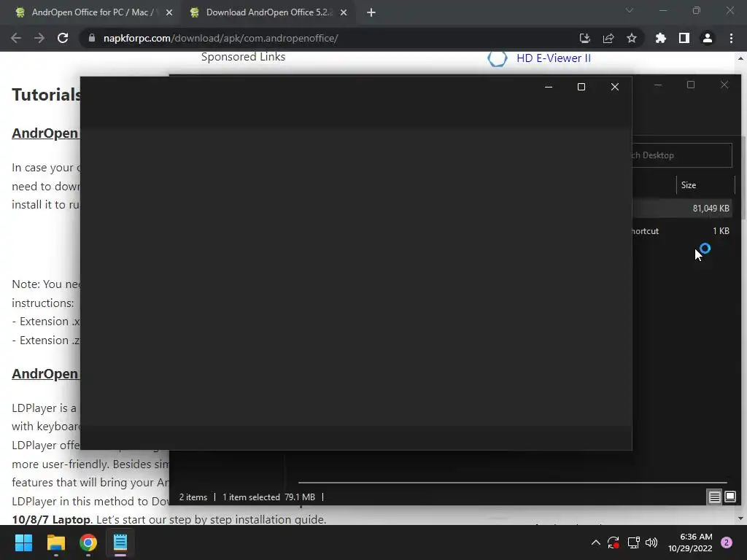Viewport: 747px width, 560px height.
Task: Maximize the blank dark front window
Action: click(x=581, y=87)
